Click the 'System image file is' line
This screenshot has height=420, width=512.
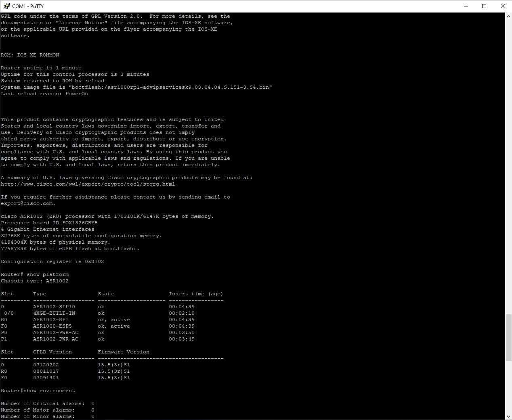(136, 87)
